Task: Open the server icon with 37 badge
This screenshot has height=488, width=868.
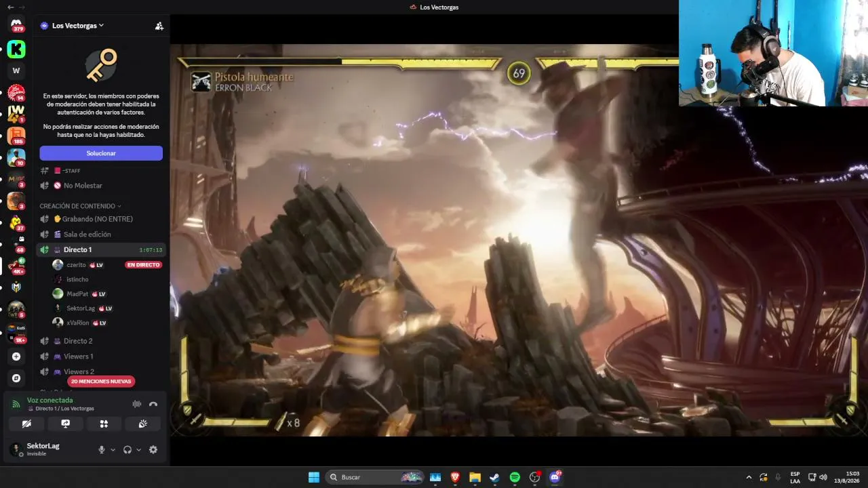Action: [16, 222]
